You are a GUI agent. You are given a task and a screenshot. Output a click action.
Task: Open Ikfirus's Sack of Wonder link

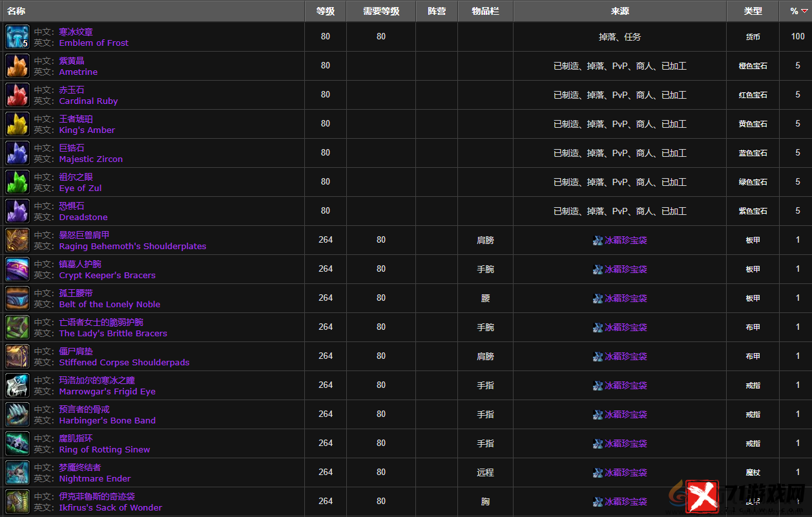click(x=110, y=507)
